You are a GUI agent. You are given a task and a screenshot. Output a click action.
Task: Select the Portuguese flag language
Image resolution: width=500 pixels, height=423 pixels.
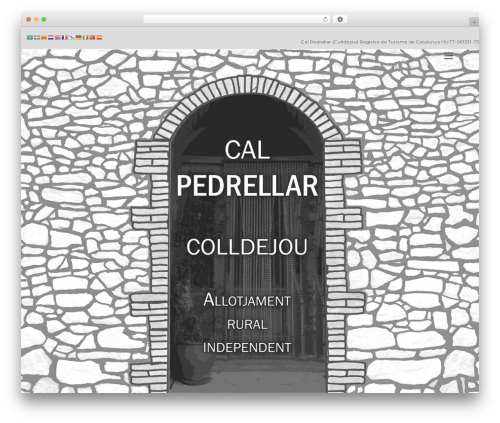92,37
